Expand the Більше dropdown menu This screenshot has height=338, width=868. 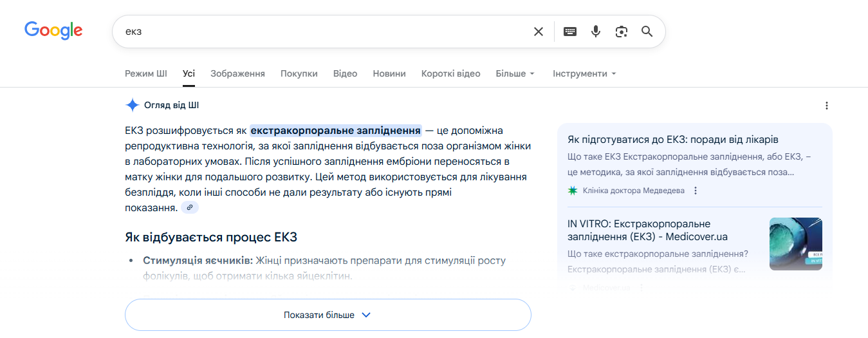(x=515, y=73)
